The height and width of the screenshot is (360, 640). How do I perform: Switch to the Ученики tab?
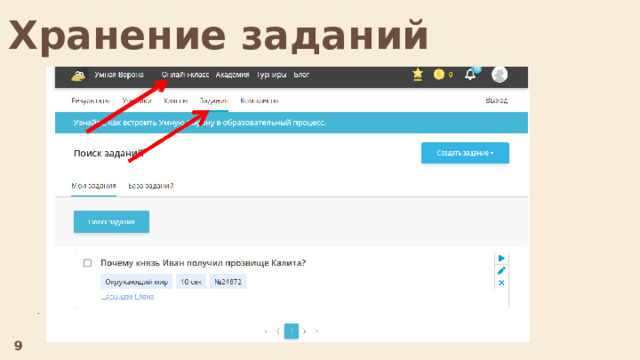click(137, 100)
